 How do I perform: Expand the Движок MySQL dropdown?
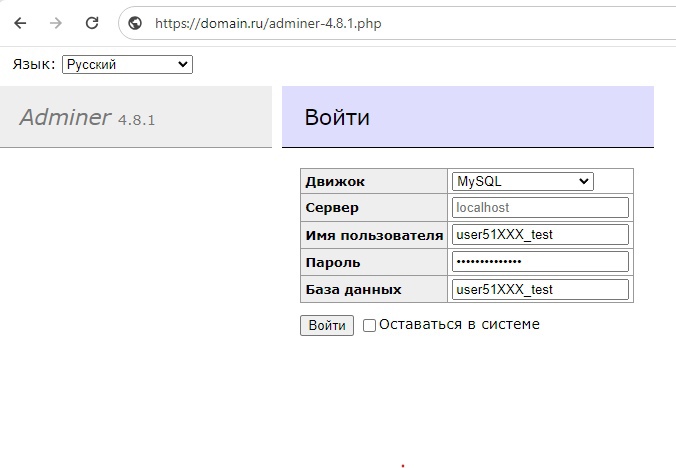pos(522,181)
